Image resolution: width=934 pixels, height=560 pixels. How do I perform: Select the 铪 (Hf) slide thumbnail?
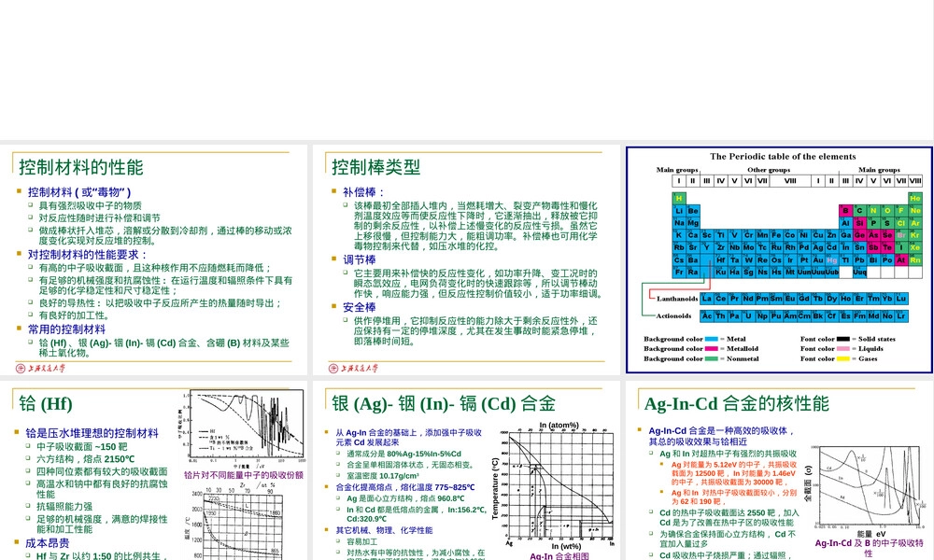[154, 470]
